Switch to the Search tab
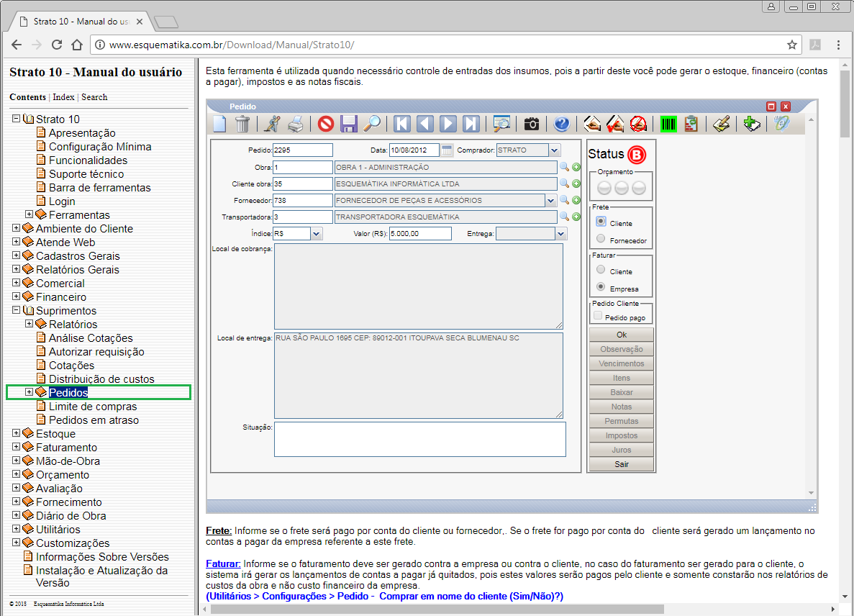This screenshot has height=616, width=854. click(x=94, y=97)
